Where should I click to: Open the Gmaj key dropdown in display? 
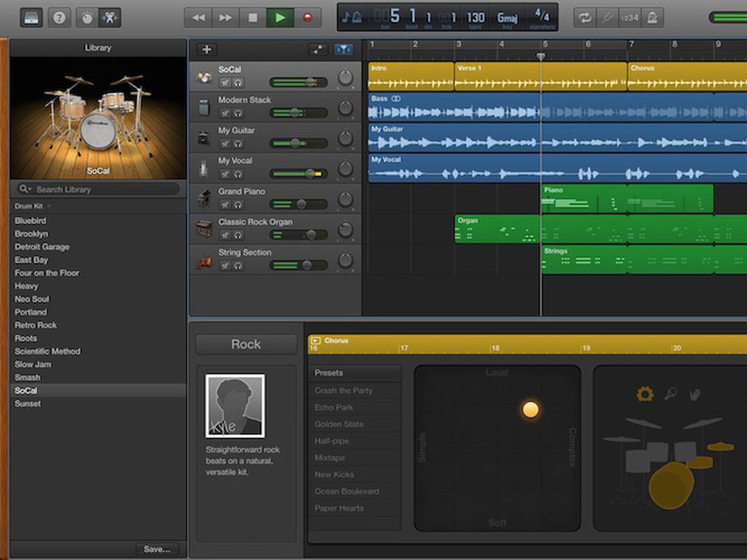click(x=507, y=19)
